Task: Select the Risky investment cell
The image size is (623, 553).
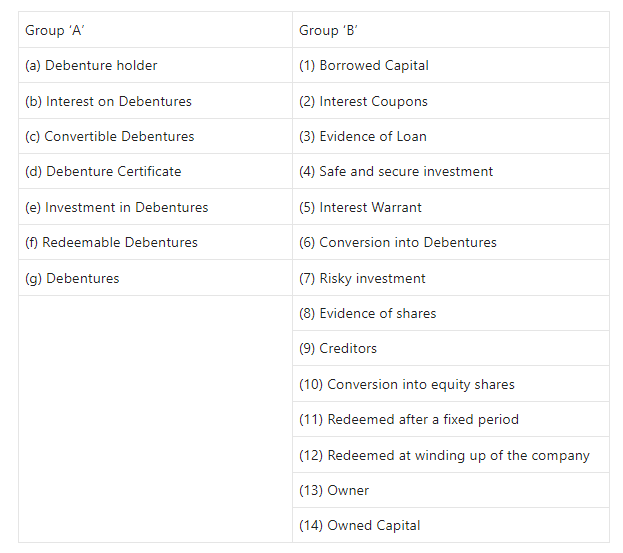Action: pos(451,278)
